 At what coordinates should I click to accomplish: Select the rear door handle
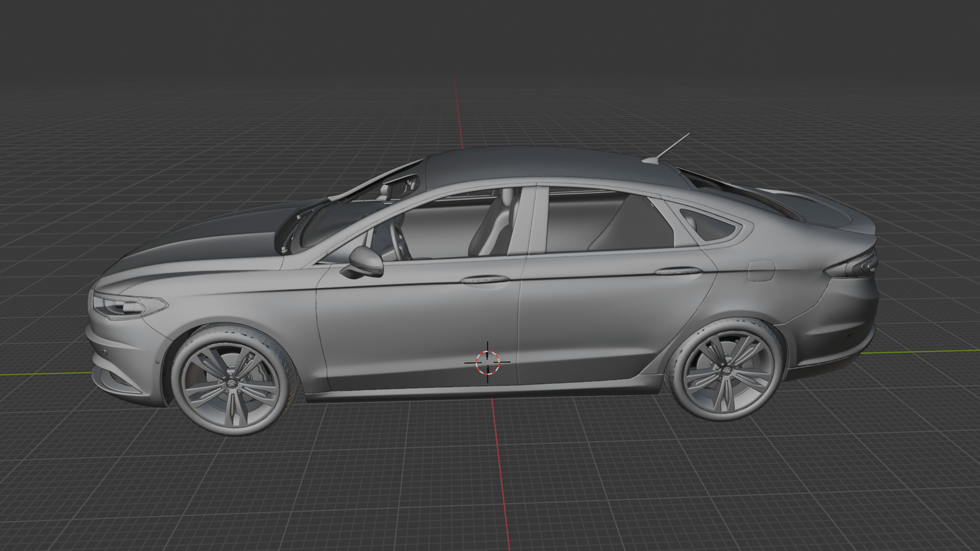click(679, 271)
